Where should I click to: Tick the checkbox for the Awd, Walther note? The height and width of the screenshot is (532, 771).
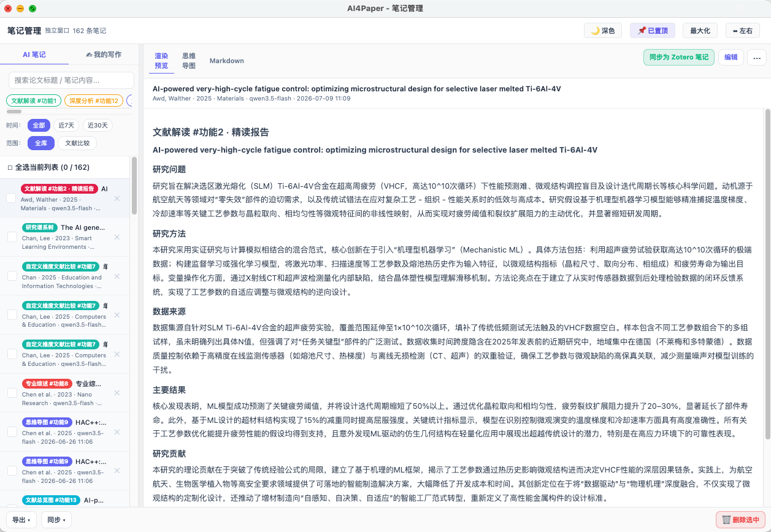11,198
